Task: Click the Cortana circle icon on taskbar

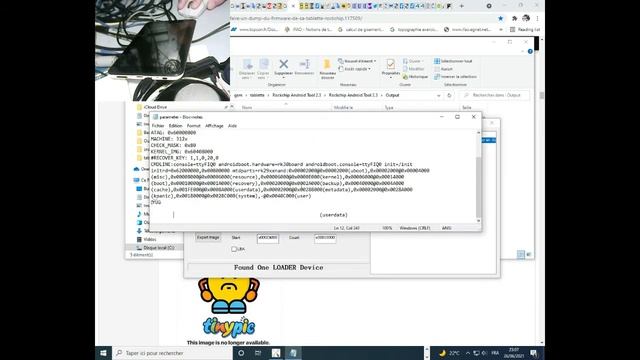Action: point(241,353)
